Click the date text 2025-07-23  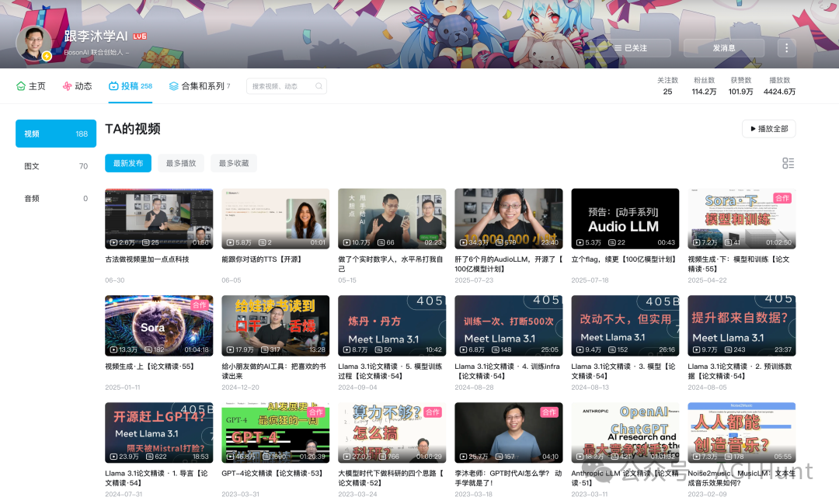coord(474,280)
